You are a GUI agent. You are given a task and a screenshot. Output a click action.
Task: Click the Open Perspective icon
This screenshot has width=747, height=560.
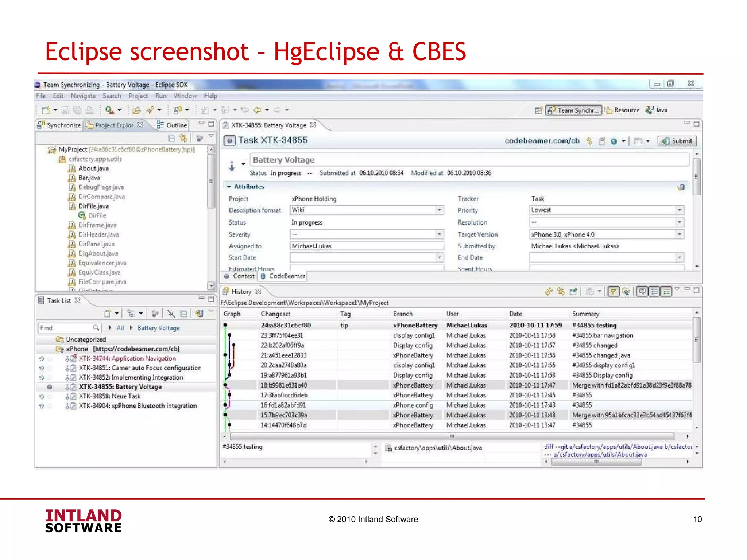[538, 110]
